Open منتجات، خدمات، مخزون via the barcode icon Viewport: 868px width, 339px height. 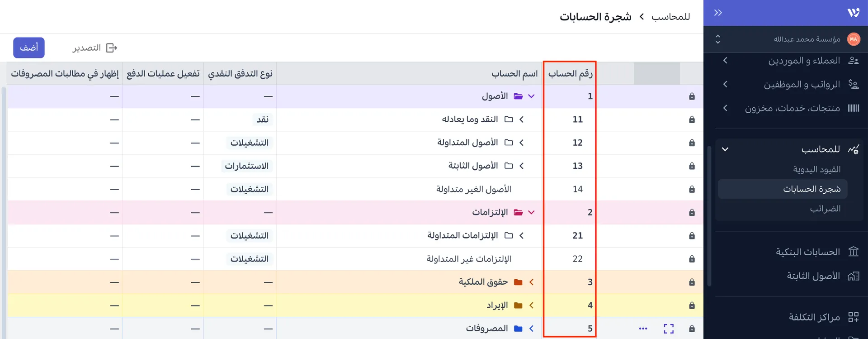click(854, 109)
